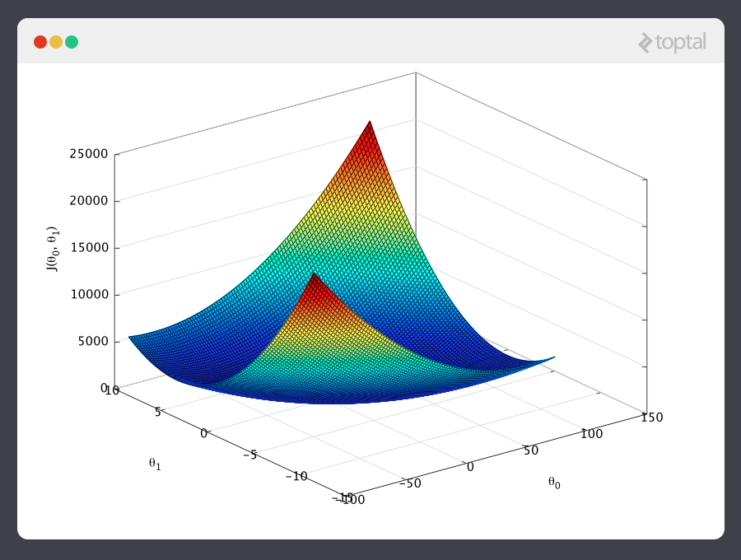The width and height of the screenshot is (741, 560).
Task: Click the 20000 z-axis tick label
Action: tap(89, 201)
